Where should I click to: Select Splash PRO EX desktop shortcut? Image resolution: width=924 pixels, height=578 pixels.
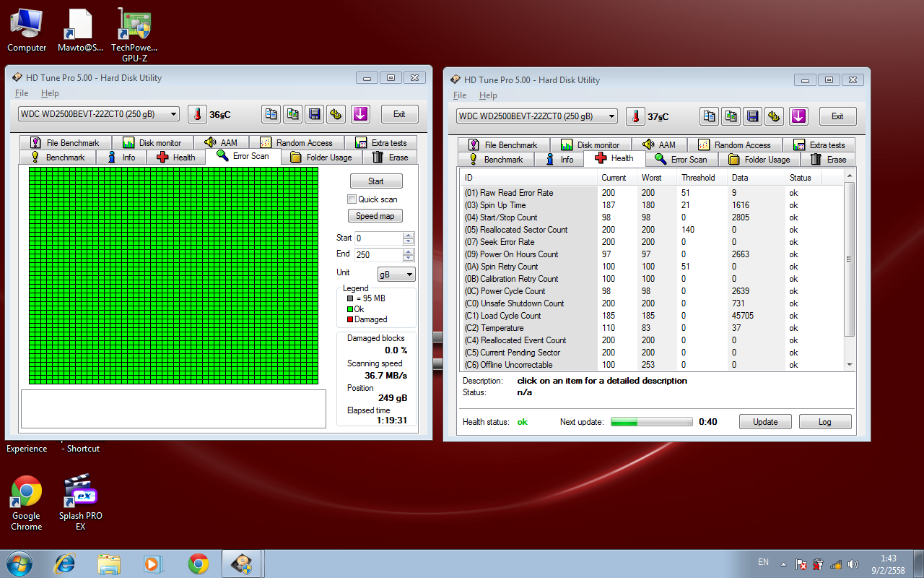80,503
